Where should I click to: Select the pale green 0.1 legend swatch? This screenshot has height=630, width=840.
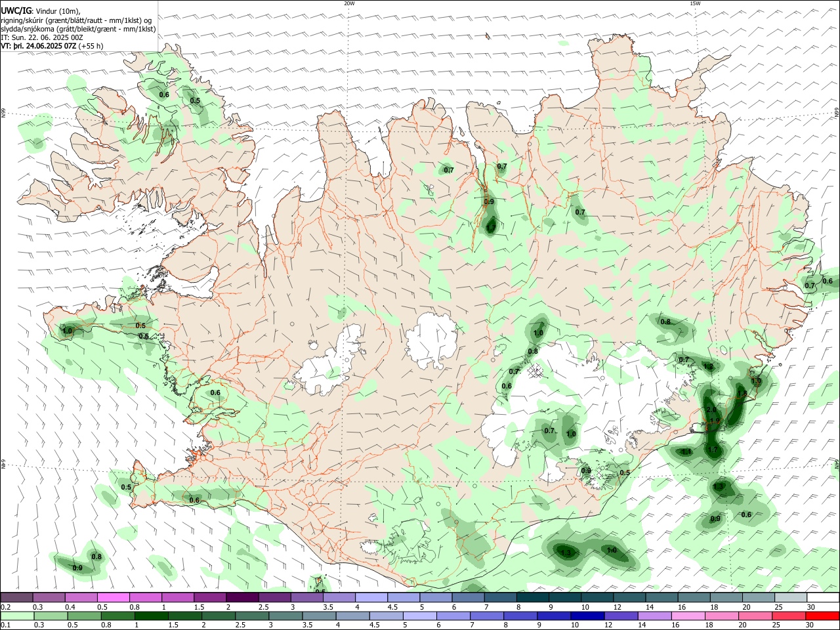(16, 616)
